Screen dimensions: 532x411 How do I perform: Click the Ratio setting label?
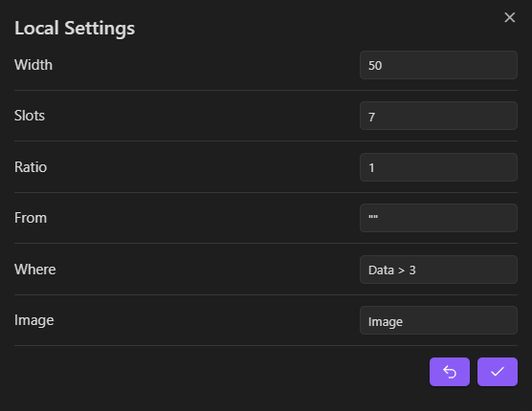[x=31, y=167]
